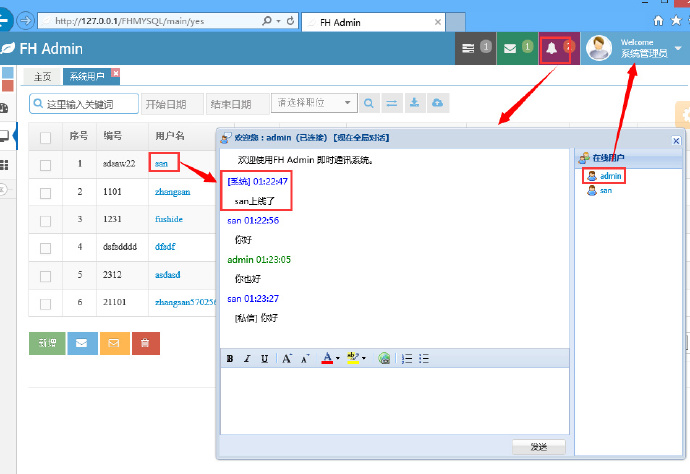Switch to the 主页 tab
Screen dimensions: 690x474
[42, 77]
